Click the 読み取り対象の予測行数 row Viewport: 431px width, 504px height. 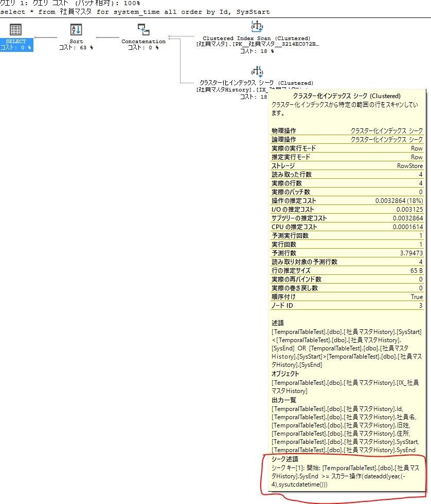pyautogui.click(x=347, y=262)
